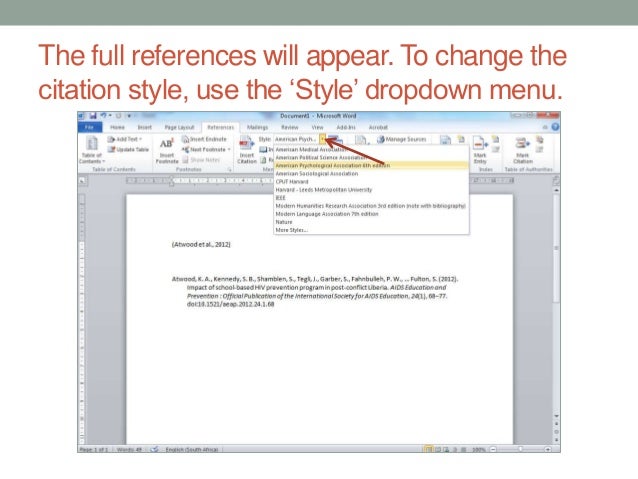Image resolution: width=638 pixels, height=479 pixels.
Task: Open Word Help question mark icon
Action: coord(555,127)
